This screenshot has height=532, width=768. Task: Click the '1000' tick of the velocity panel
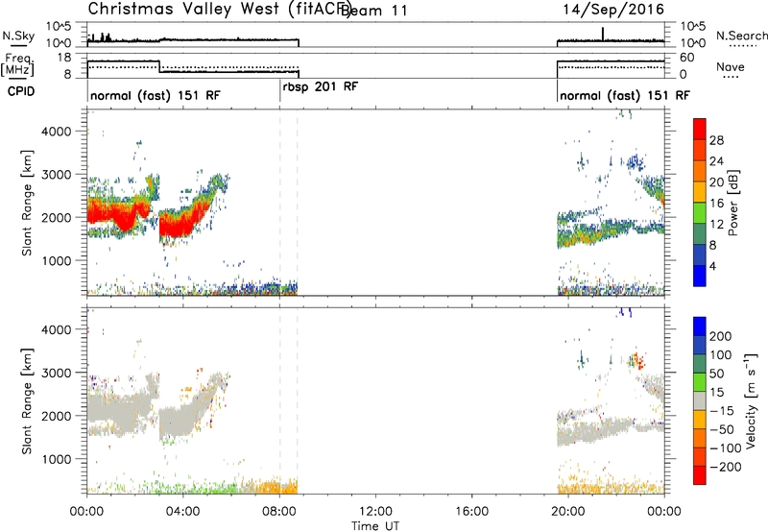[56, 459]
